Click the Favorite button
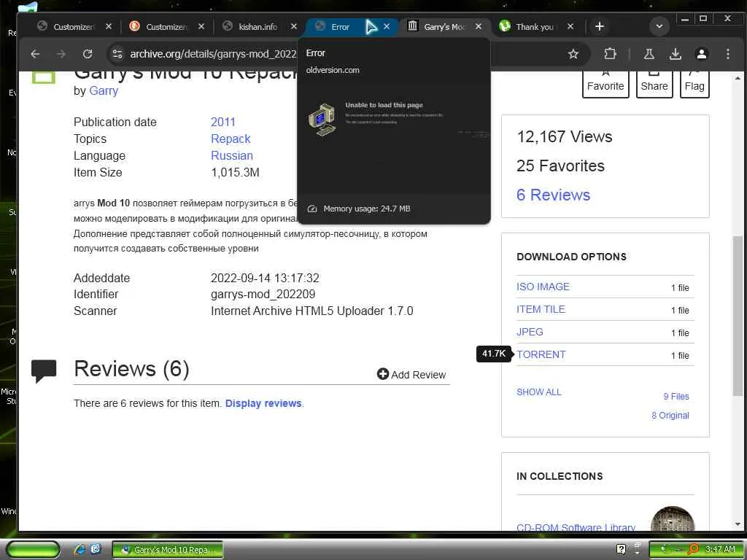Screen dimensions: 747x560 (605, 85)
